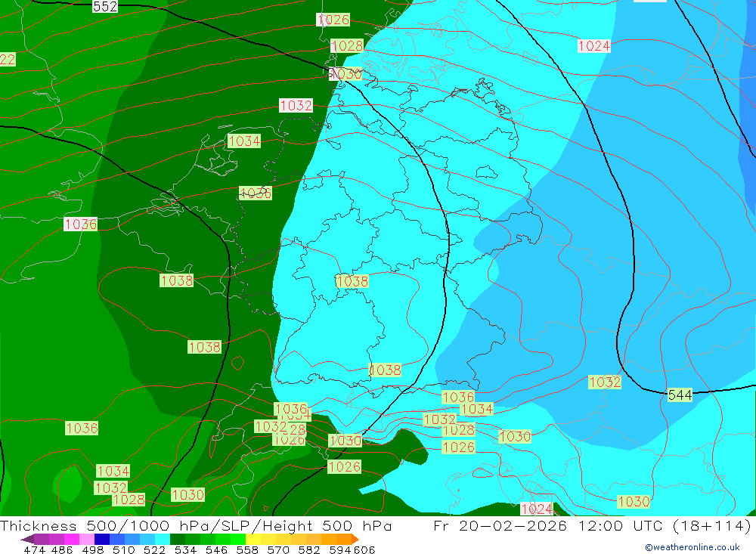
Task: Click the 1038 isobar label over central Germany
Action: tap(352, 281)
